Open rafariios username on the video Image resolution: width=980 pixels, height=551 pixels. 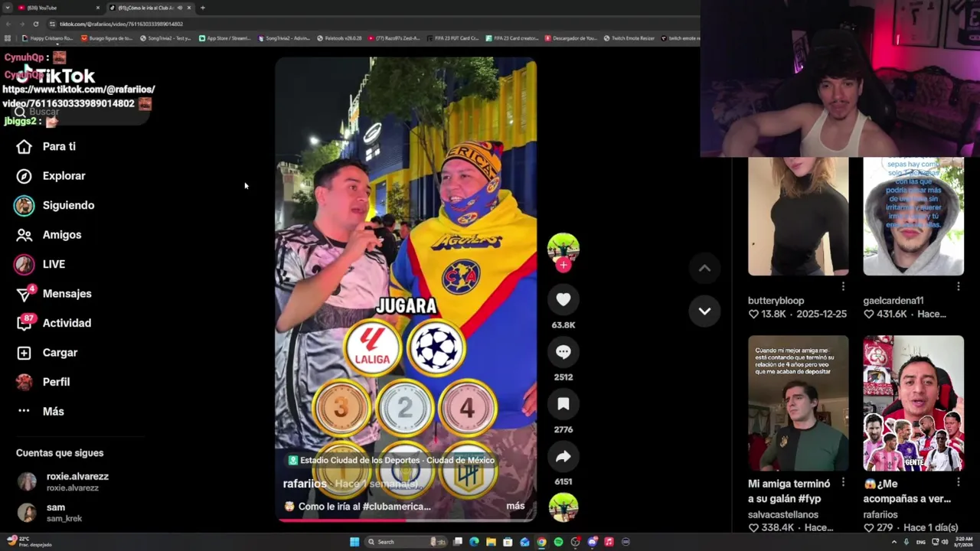[305, 484]
